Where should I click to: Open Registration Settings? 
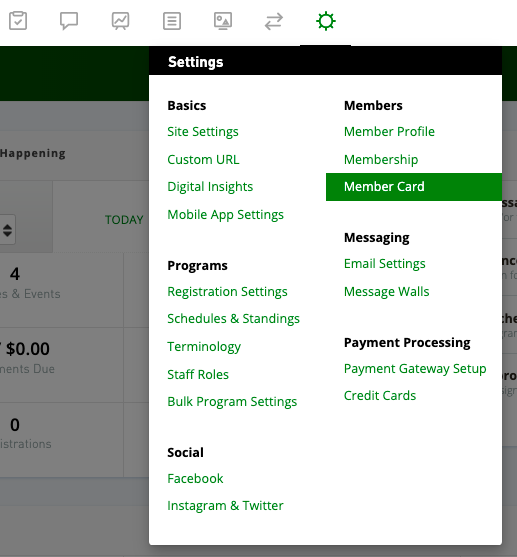coord(227,292)
